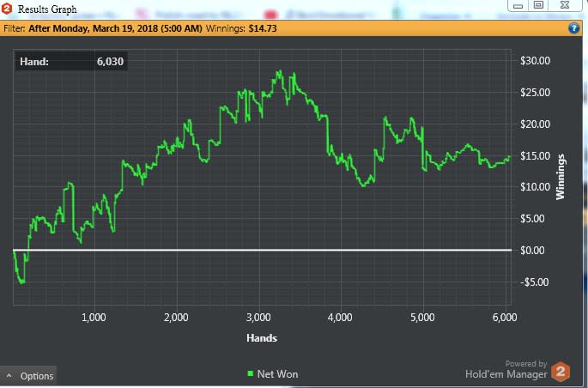Click the $20.00 axis label
This screenshot has width=588, height=388.
pos(535,124)
